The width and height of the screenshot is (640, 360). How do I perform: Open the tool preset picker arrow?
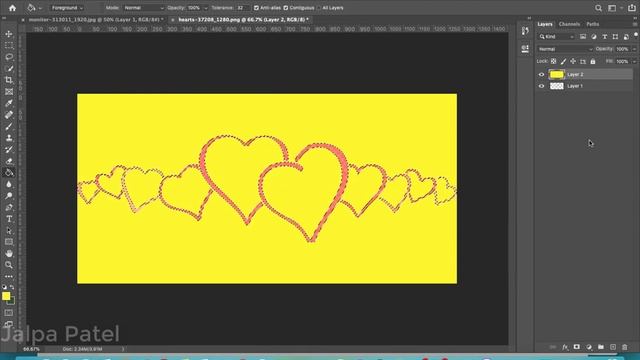(40, 8)
